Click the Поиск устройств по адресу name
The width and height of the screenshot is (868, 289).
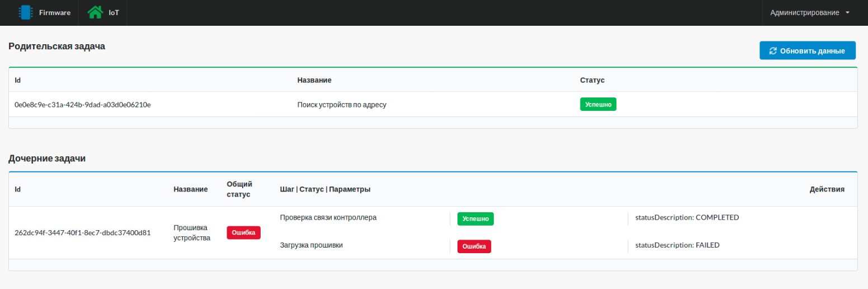pos(342,104)
